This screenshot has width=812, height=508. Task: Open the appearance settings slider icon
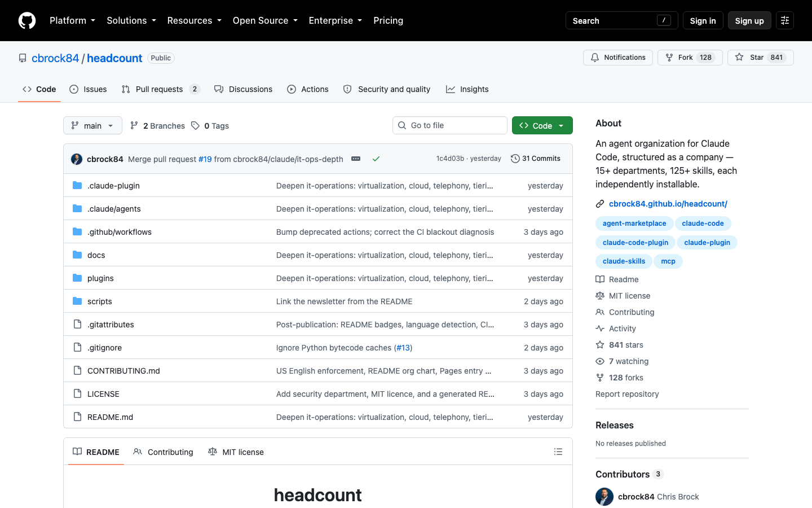click(785, 20)
